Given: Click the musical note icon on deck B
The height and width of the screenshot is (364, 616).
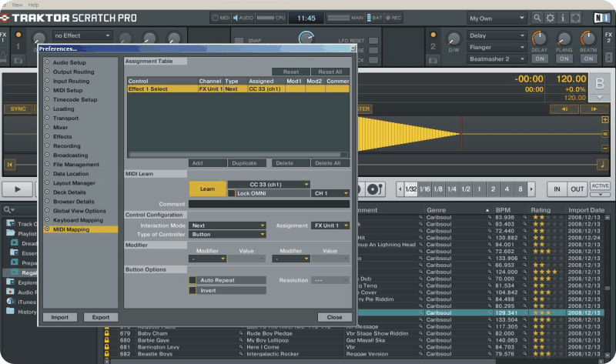Looking at the screenshot, I should click(602, 164).
